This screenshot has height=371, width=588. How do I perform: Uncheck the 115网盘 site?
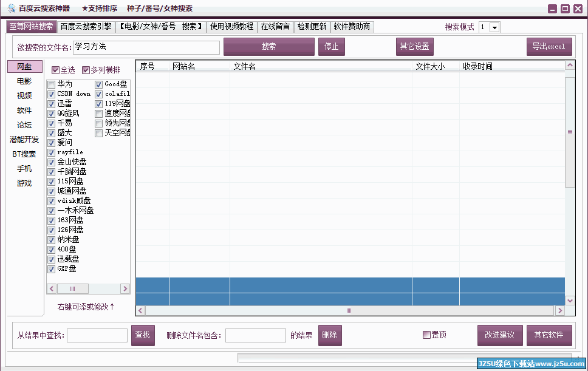(x=52, y=182)
